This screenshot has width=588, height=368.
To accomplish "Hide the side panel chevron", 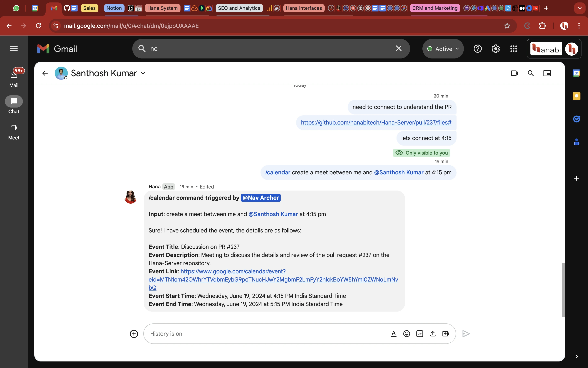I will [576, 357].
